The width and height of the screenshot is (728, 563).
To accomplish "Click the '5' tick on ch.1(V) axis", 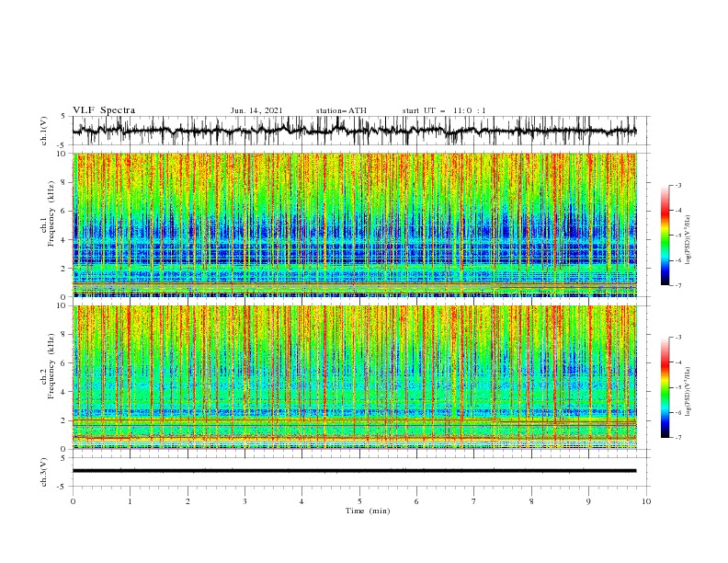I will (x=63, y=116).
